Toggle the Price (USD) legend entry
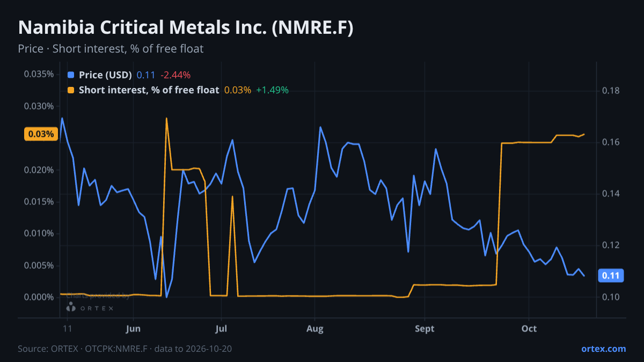Viewport: 644px width, 362px height. [105, 75]
